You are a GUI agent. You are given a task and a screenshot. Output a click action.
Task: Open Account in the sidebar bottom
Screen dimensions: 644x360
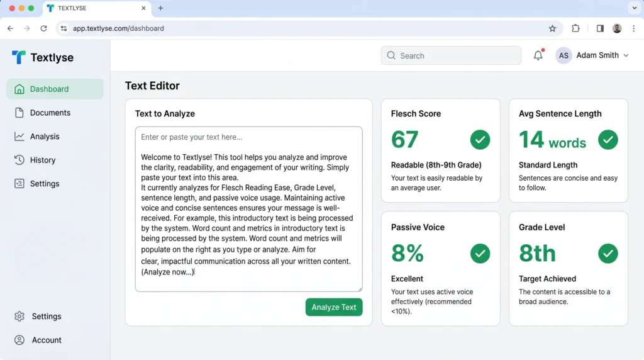47,340
